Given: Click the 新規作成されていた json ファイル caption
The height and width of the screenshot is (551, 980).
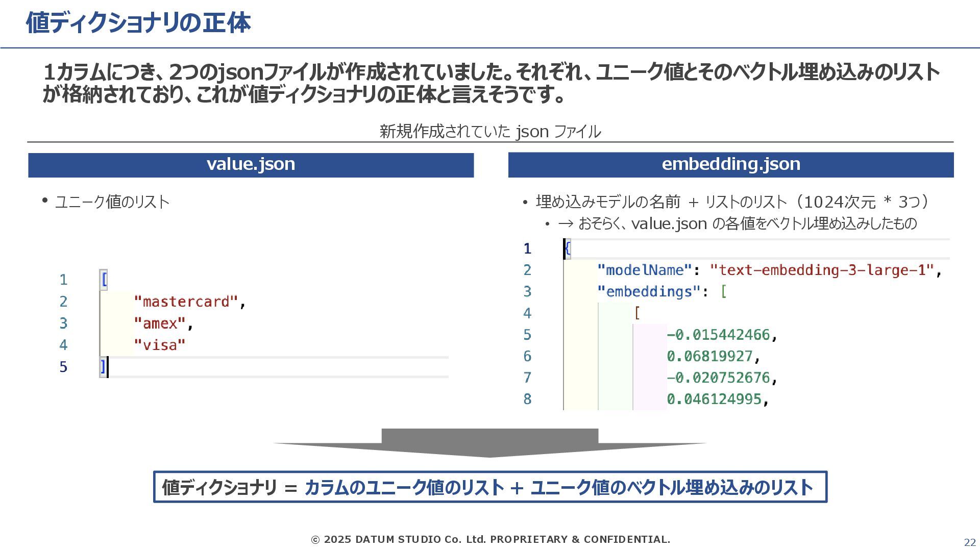Looking at the screenshot, I should click(x=489, y=132).
